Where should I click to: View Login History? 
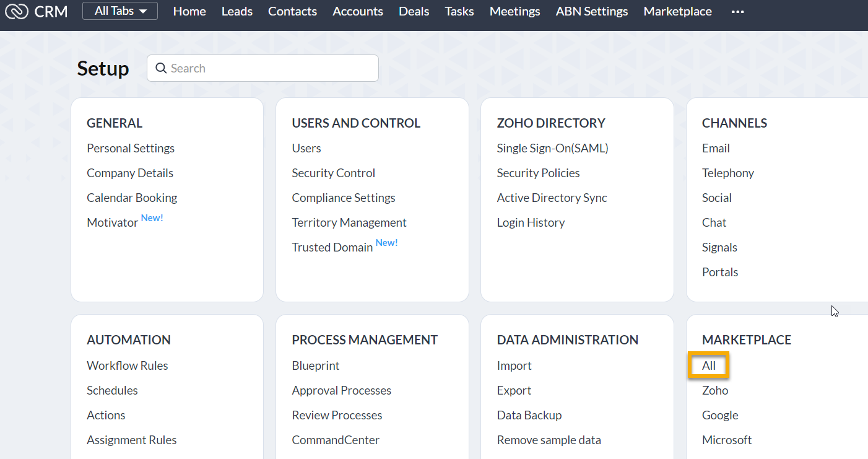point(531,222)
